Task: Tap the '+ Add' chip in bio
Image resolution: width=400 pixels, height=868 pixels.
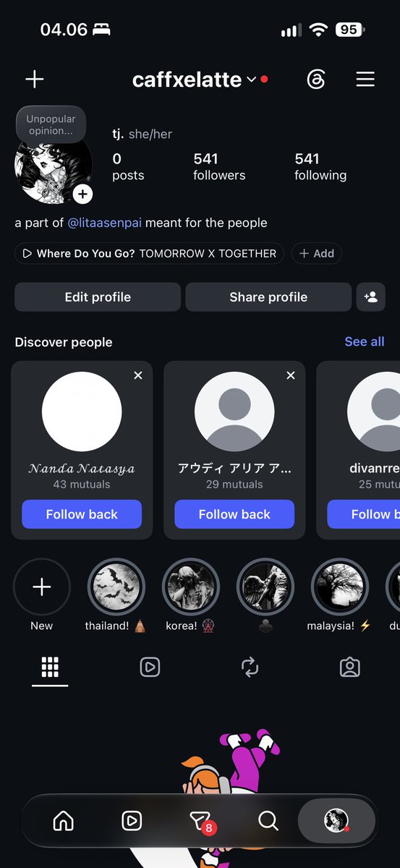Action: point(317,253)
